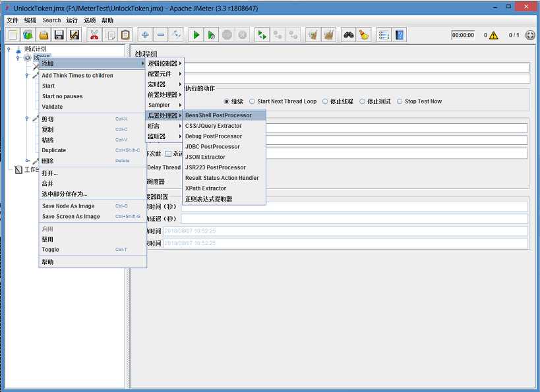Choose BeanShell PostProcessor from submenu
The image size is (540, 392).
pyautogui.click(x=224, y=115)
